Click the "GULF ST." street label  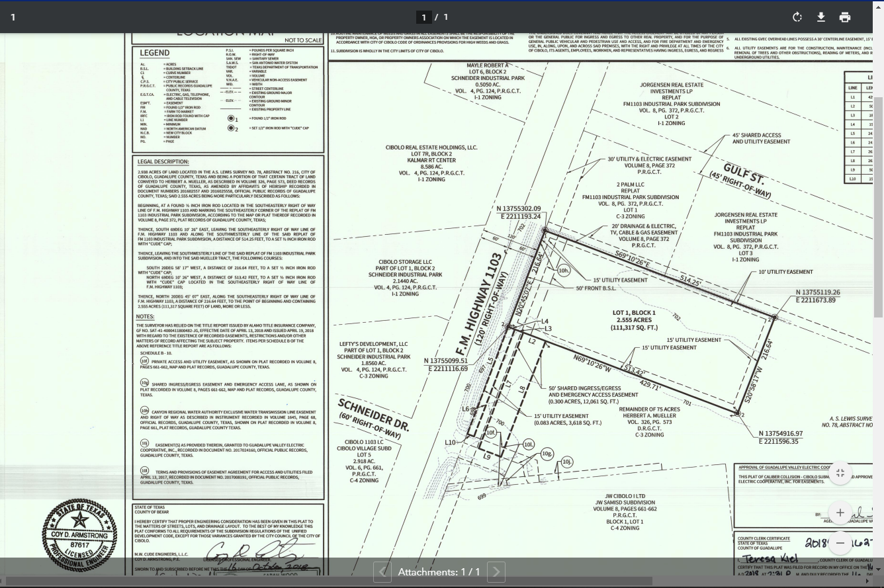(x=744, y=173)
